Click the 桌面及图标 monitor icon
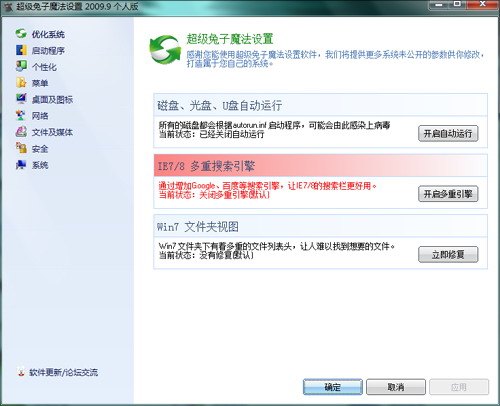Image resolution: width=500 pixels, height=406 pixels. coord(21,99)
